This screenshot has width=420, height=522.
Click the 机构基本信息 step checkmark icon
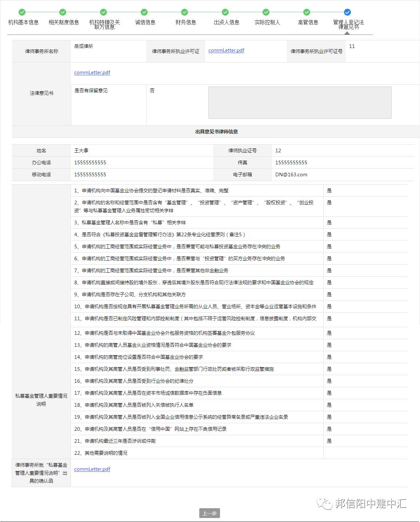[22, 12]
